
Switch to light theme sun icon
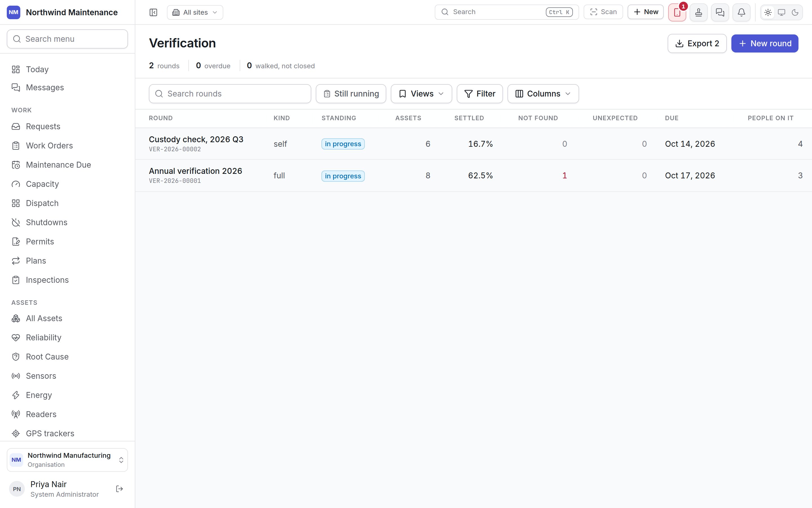coord(768,12)
